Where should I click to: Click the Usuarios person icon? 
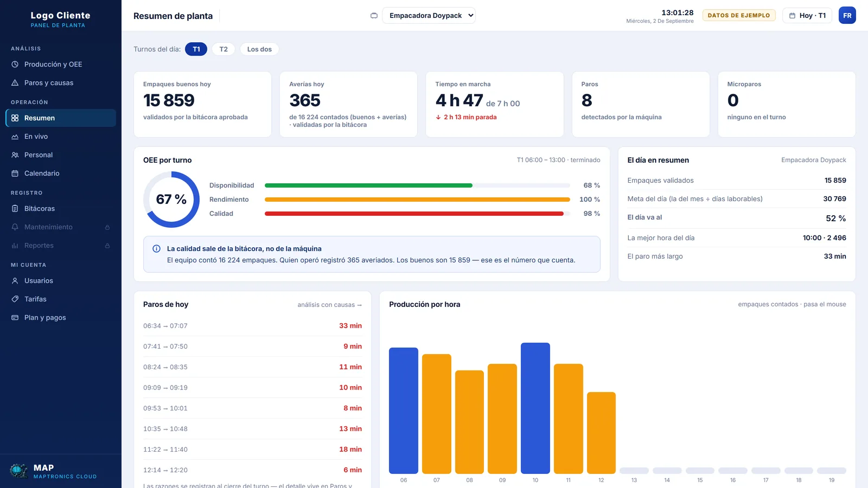(15, 281)
